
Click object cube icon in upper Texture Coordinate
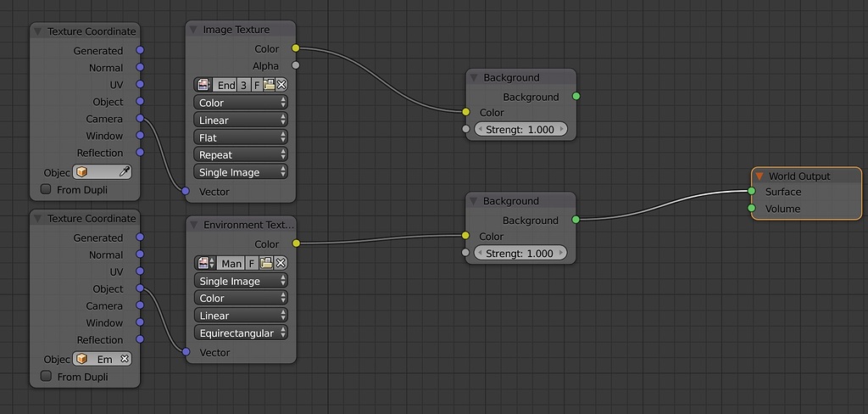point(82,172)
